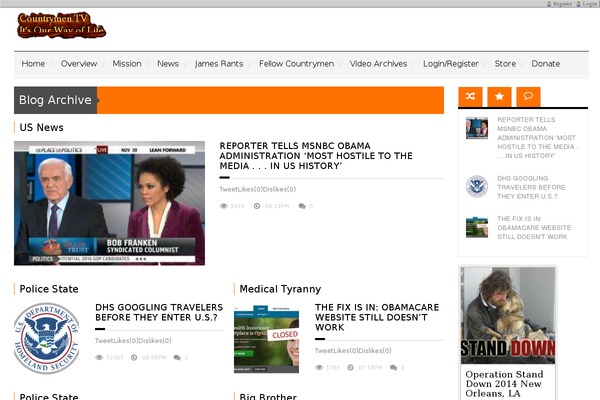Go to Home in navigation bar
The width and height of the screenshot is (600, 400).
click(33, 64)
